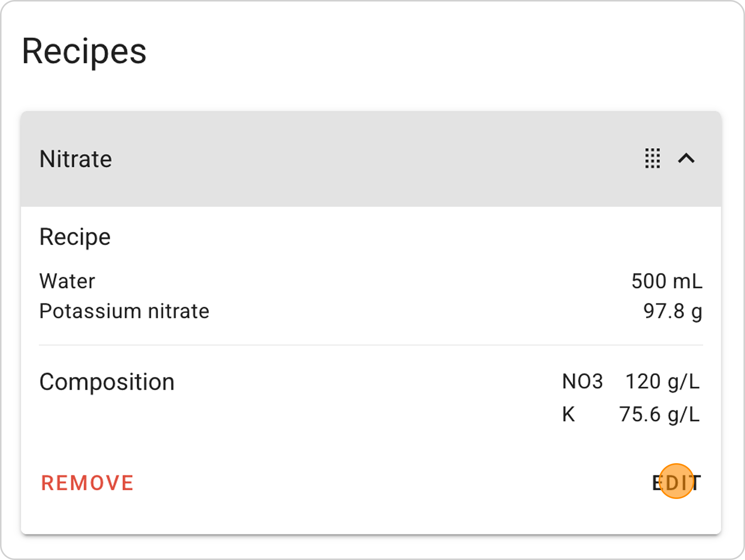
Task: Click the NO3 composition label
Action: click(582, 382)
